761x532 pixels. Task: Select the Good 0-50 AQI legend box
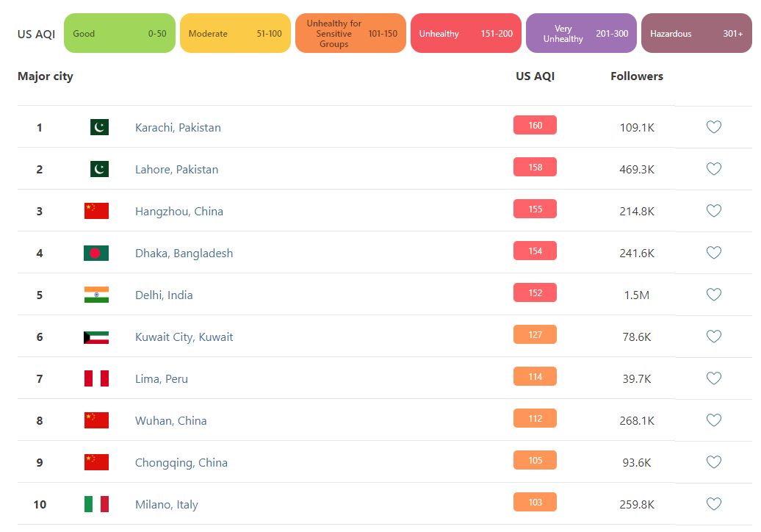pos(120,33)
